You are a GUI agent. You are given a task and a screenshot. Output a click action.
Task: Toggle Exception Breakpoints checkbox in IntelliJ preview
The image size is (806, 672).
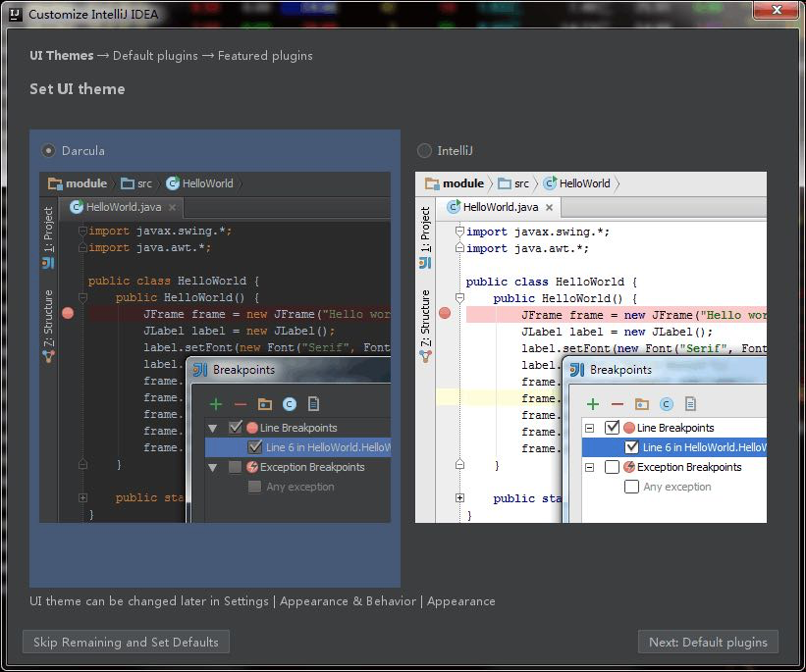click(x=613, y=467)
